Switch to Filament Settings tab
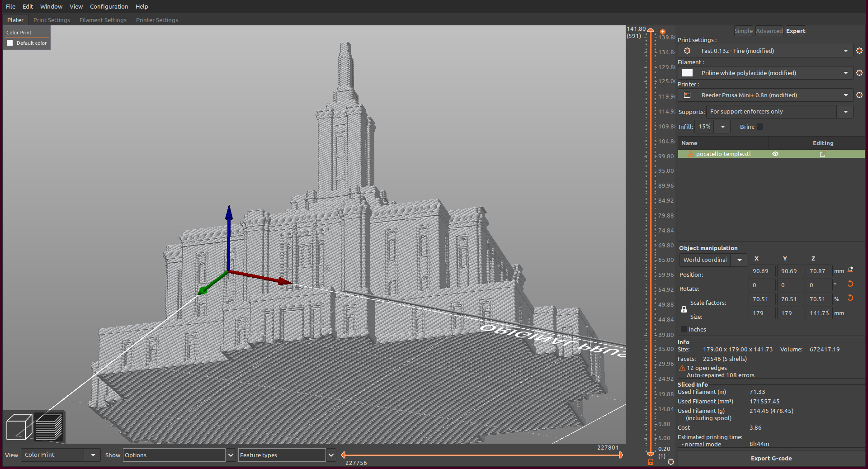This screenshot has width=868, height=469. (103, 20)
